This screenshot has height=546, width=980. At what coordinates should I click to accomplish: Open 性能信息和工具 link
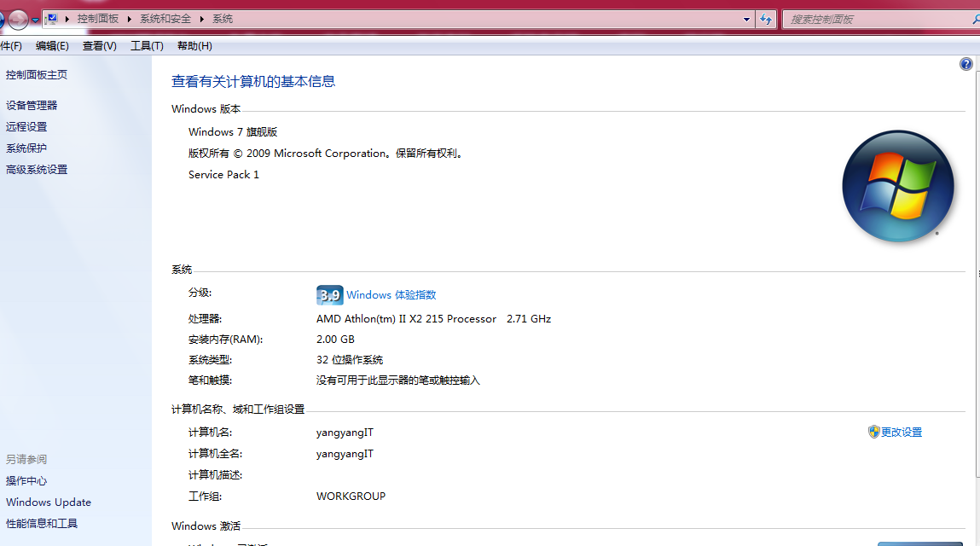point(42,523)
